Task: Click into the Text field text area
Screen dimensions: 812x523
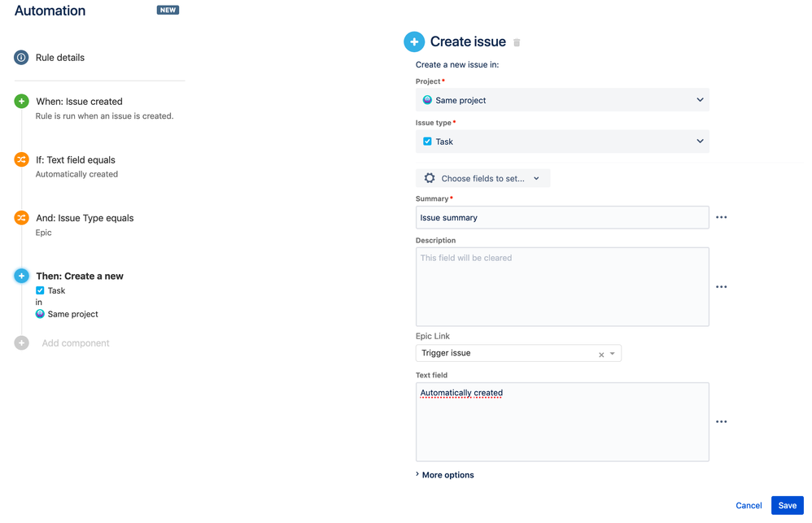Action: click(562, 422)
